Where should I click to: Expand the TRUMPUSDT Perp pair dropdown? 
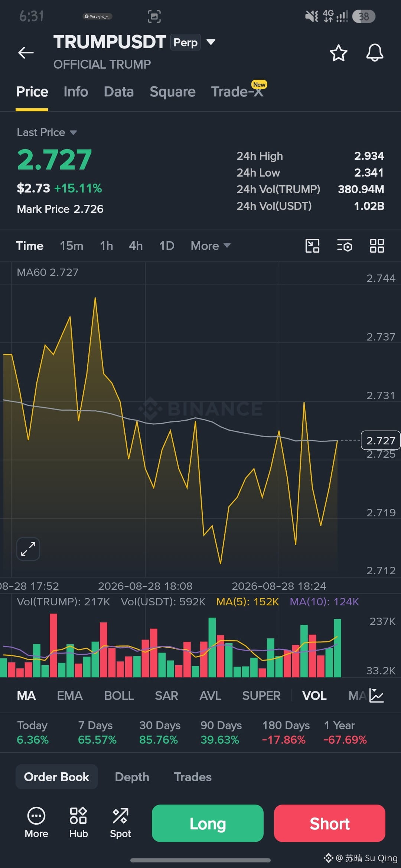point(211,42)
